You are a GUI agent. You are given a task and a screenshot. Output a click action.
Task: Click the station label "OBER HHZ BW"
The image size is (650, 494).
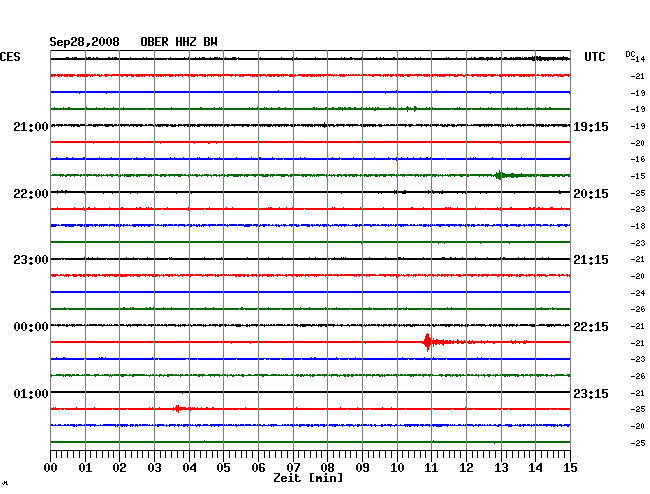179,42
